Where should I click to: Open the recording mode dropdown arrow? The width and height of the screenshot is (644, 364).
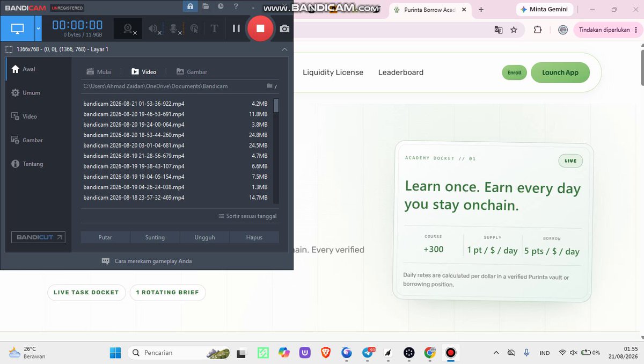click(x=38, y=28)
